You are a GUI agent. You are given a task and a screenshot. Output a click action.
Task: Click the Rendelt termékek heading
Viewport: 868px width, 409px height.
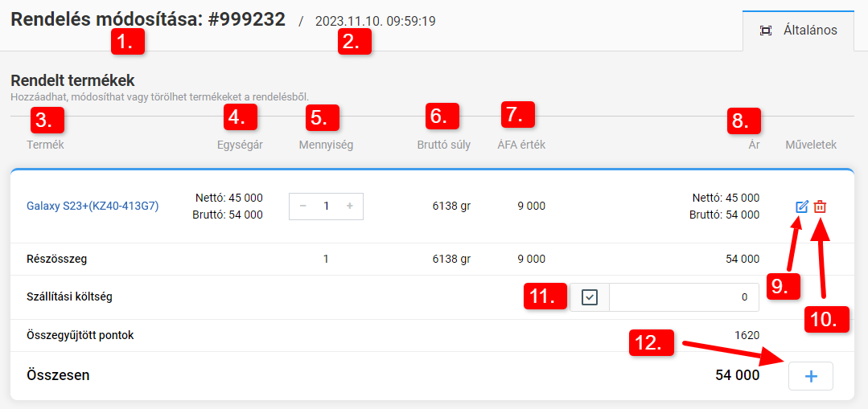[72, 80]
